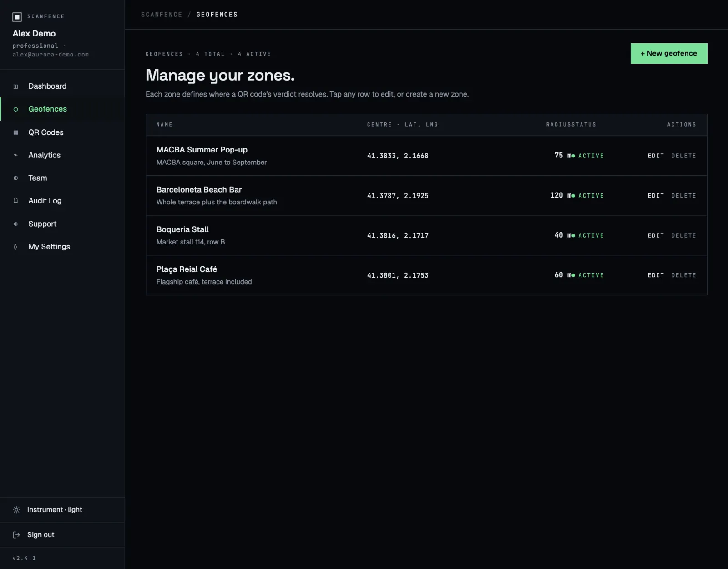Click the Audit Log bell icon
This screenshot has width=728, height=569.
point(16,201)
